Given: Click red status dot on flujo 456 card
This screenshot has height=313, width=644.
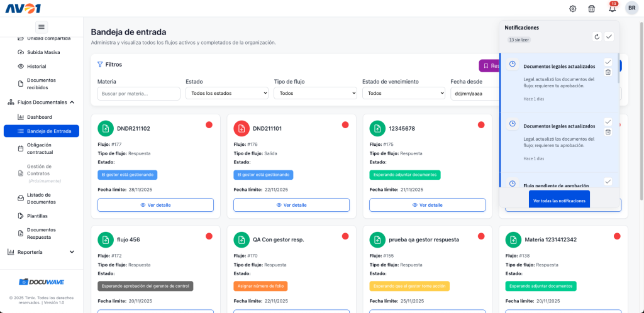Looking at the screenshot, I should coord(209,236).
